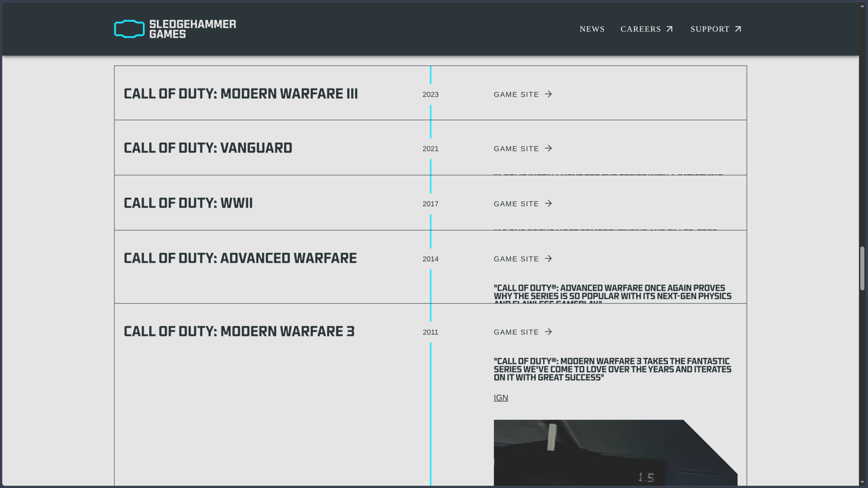868x488 pixels.
Task: Click the Sledgehammer Games logo
Action: 175,29
